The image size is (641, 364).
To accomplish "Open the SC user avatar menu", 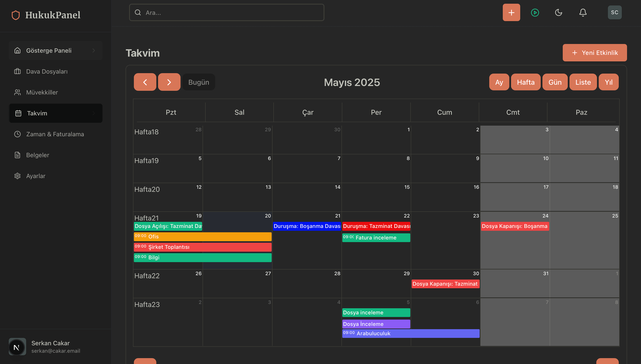I will pos(614,12).
